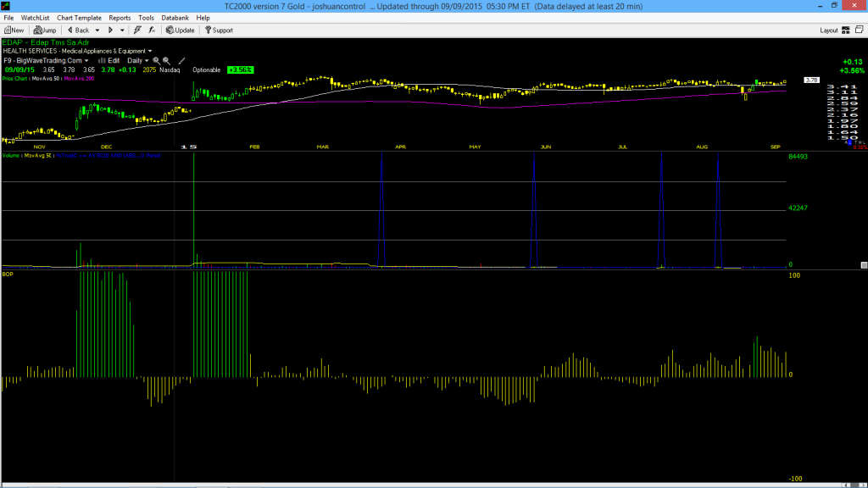Click the Optionable label
This screenshot has width=868, height=488.
pyautogui.click(x=207, y=70)
